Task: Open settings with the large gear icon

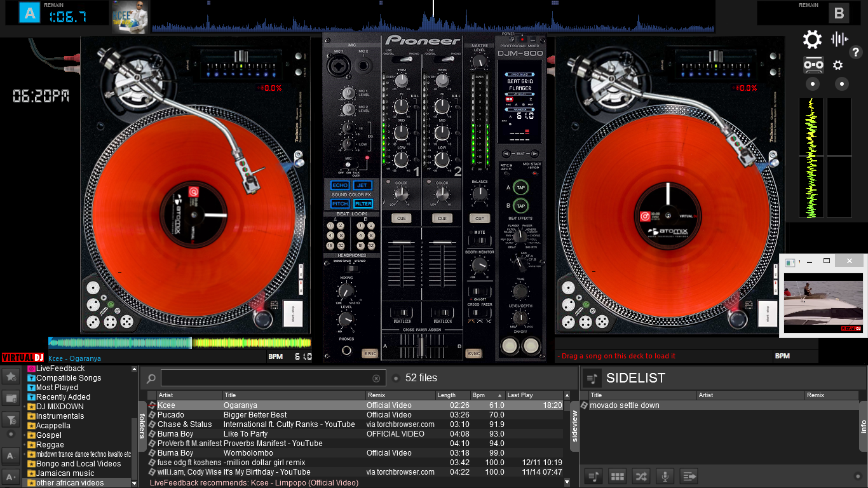Action: click(812, 40)
